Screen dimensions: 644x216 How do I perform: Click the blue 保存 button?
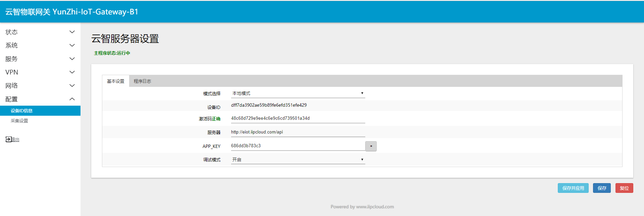(x=602, y=188)
